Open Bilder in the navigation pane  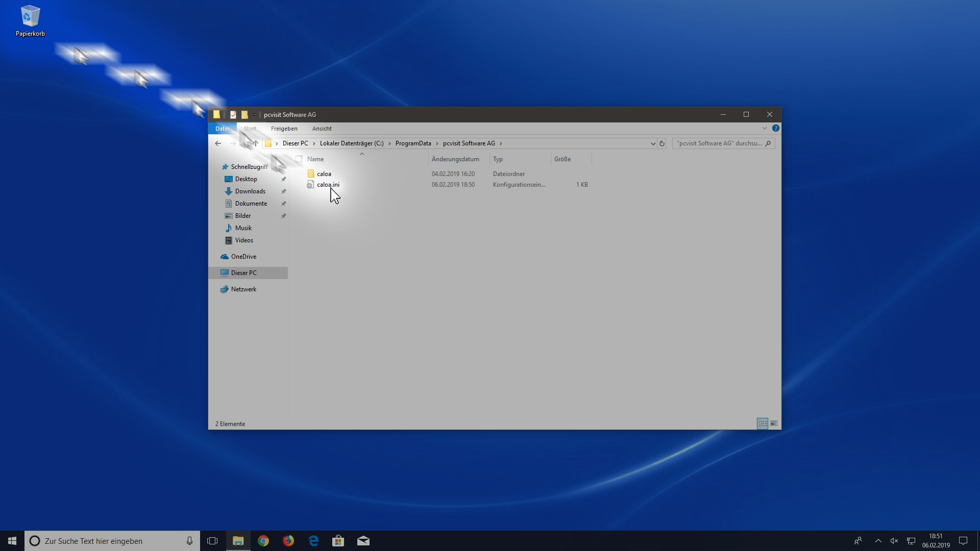coord(243,216)
